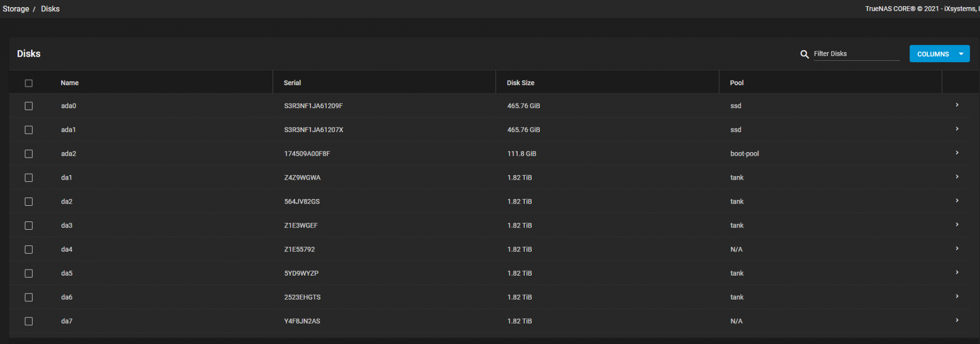This screenshot has width=980, height=344.
Task: Click the ada2 disk name
Action: [68, 154]
